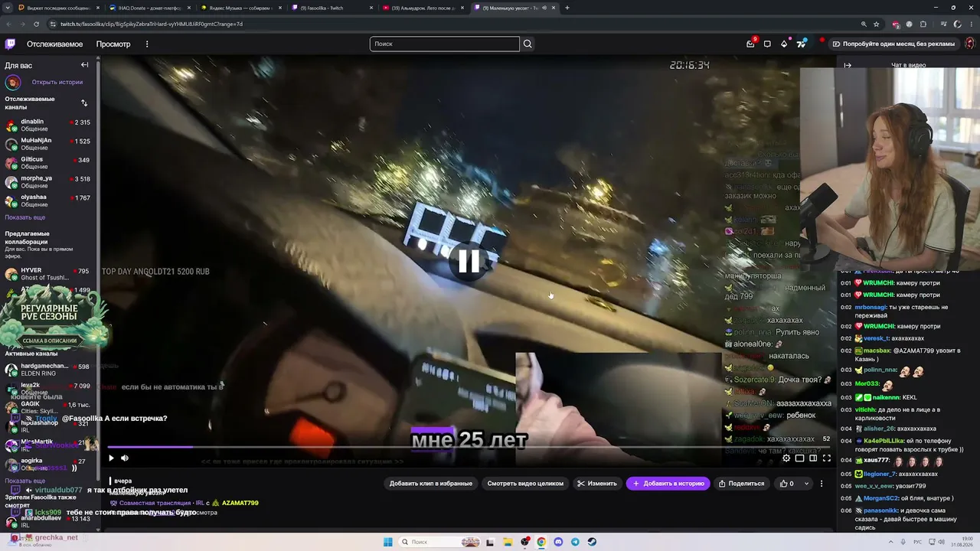Image resolution: width=980 pixels, height=551 pixels.
Task: Open morphe_ya channel in sidebar
Action: tap(48, 181)
